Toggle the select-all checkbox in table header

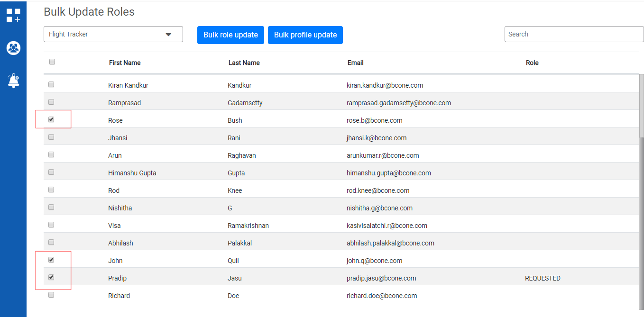coord(52,62)
